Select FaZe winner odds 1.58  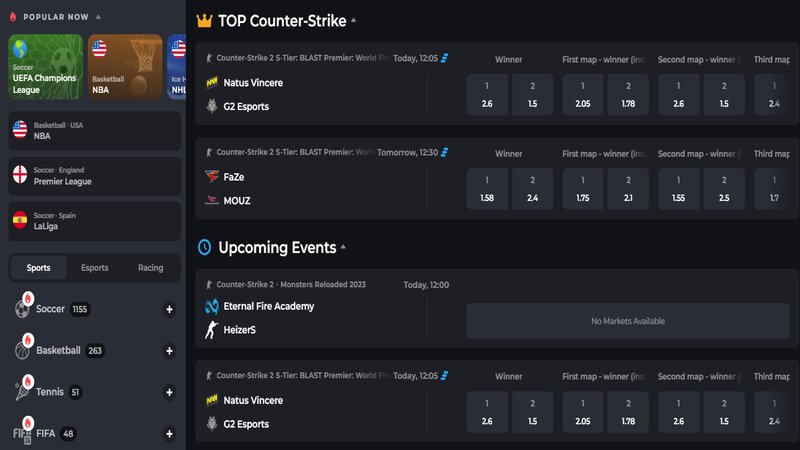click(x=487, y=189)
